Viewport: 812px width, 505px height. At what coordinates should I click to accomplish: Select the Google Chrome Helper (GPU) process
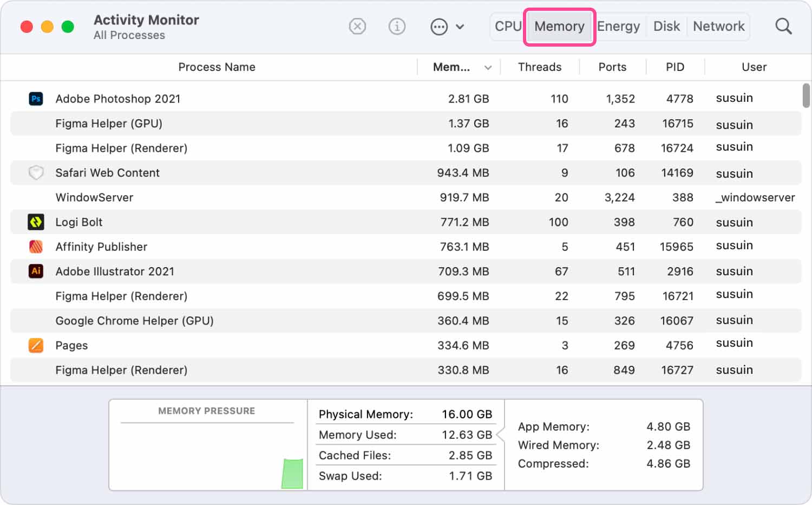point(134,321)
